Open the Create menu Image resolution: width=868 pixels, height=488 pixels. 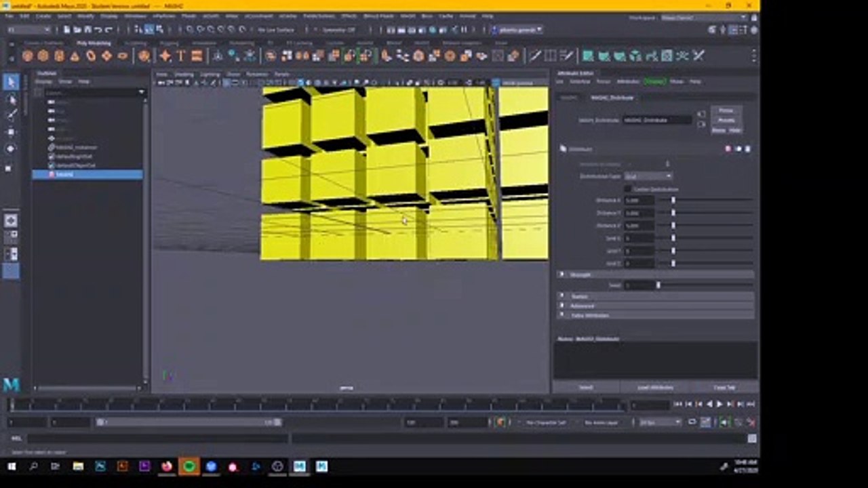pos(43,16)
